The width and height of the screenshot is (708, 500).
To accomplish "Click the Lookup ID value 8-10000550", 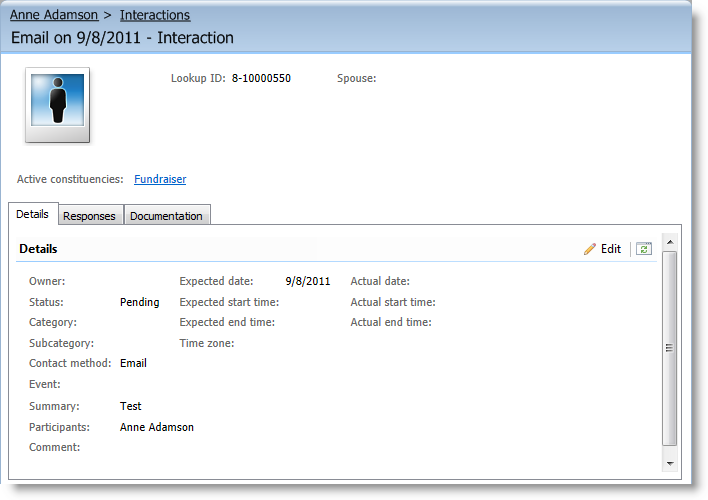I will tap(261, 78).
